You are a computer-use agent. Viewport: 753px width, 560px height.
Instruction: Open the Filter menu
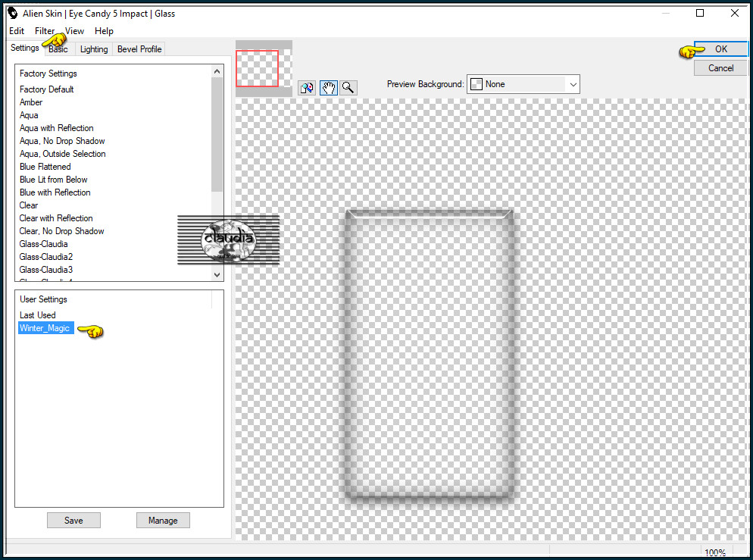(x=45, y=31)
